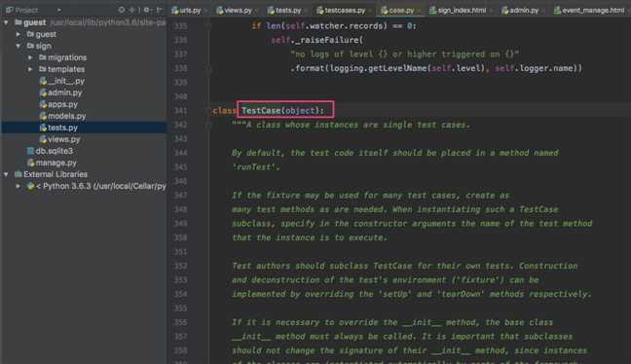Select db.sqlite3 database file
This screenshot has height=364, width=631.
(50, 151)
